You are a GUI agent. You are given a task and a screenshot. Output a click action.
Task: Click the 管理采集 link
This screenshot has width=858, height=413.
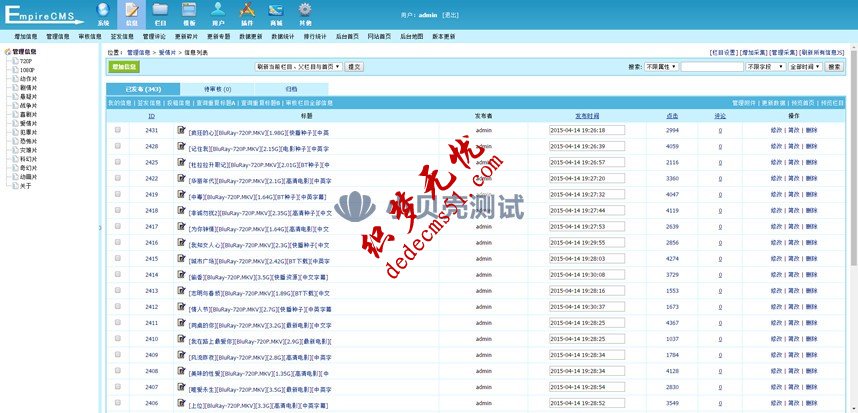[x=782, y=53]
